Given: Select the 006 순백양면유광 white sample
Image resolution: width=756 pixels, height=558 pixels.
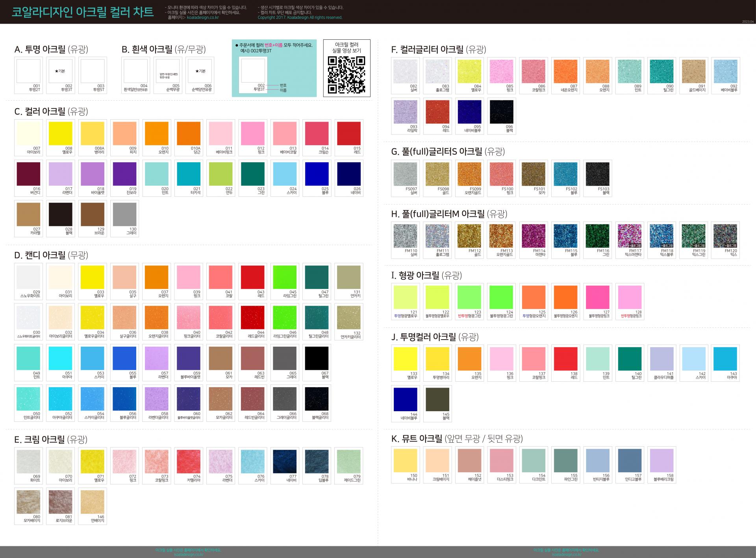Looking at the screenshot, I should coord(200,72).
